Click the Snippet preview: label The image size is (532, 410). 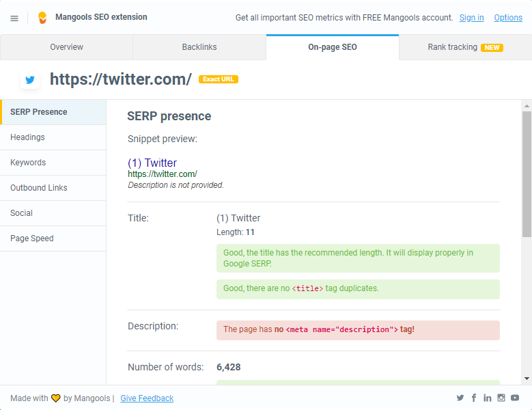[163, 139]
